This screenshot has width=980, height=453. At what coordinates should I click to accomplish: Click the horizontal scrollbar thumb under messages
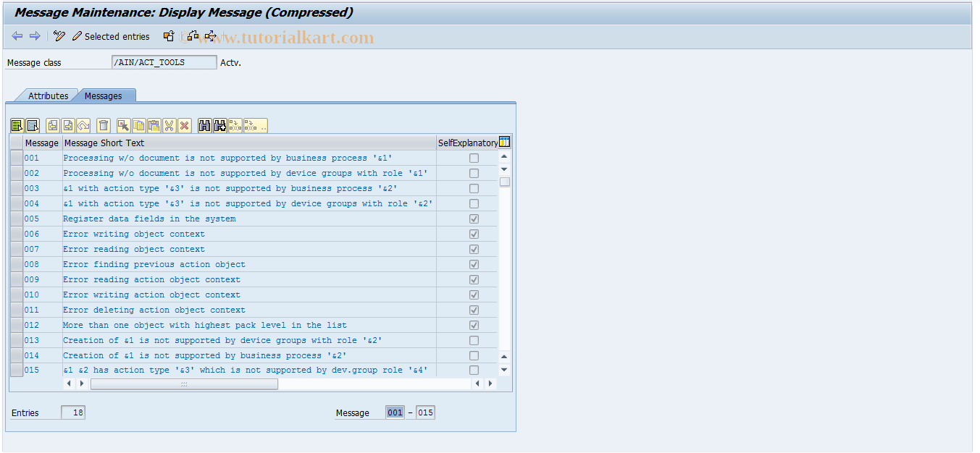click(184, 384)
